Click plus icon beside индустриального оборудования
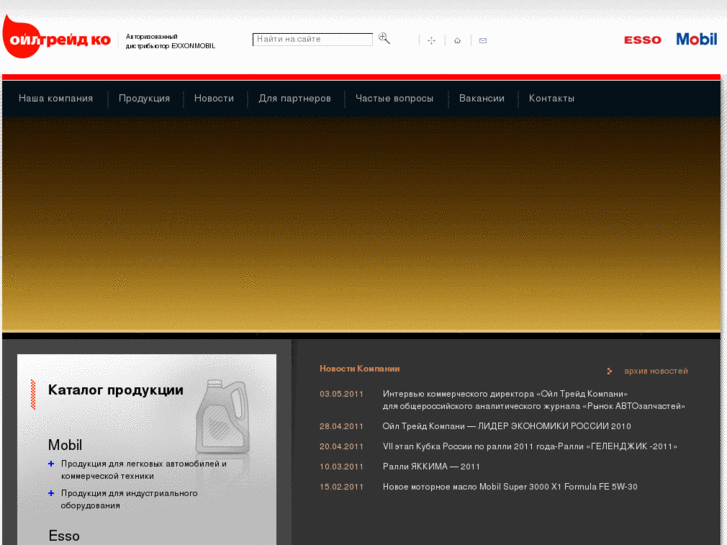Viewport: 727px width, 545px height. coord(51,493)
